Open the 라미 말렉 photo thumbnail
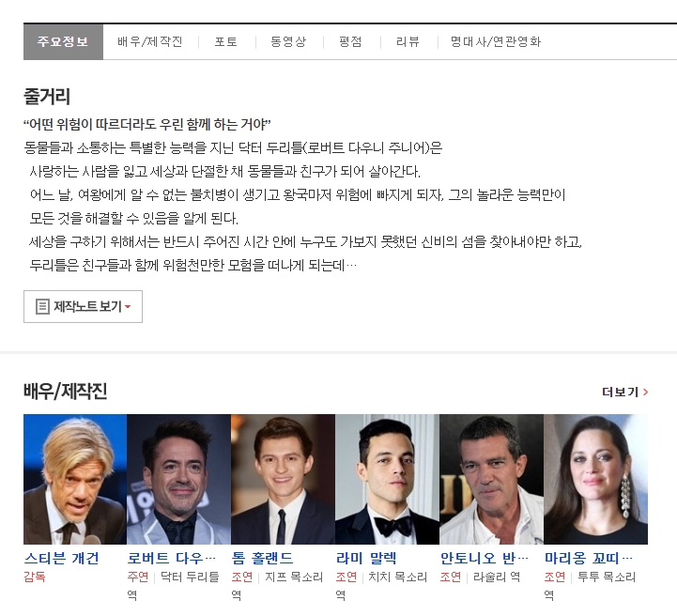This screenshot has height=616, width=677. click(x=387, y=479)
